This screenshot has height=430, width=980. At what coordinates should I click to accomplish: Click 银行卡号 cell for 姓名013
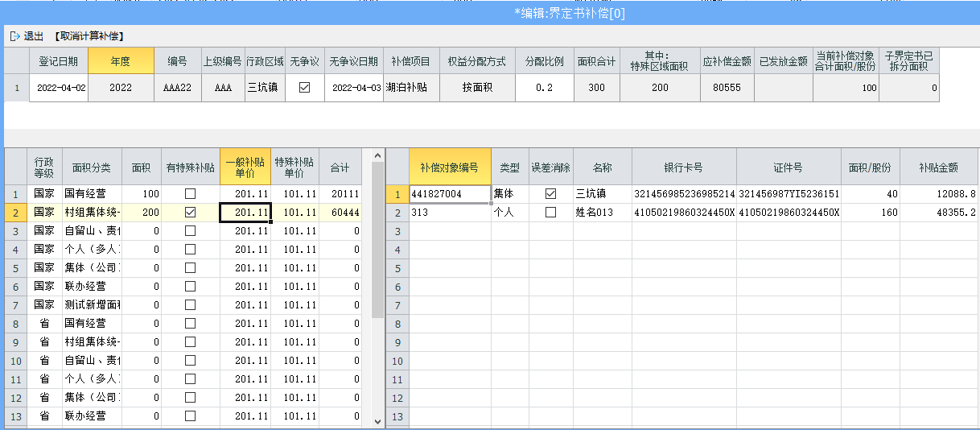coord(683,213)
